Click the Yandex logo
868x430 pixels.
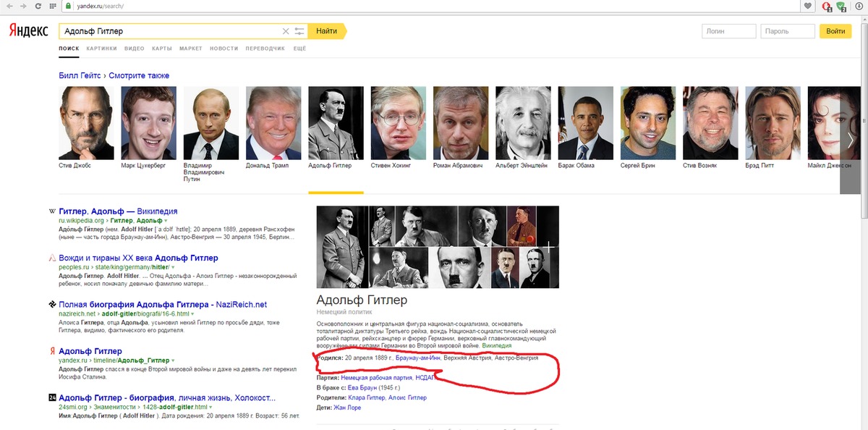pos(27,31)
